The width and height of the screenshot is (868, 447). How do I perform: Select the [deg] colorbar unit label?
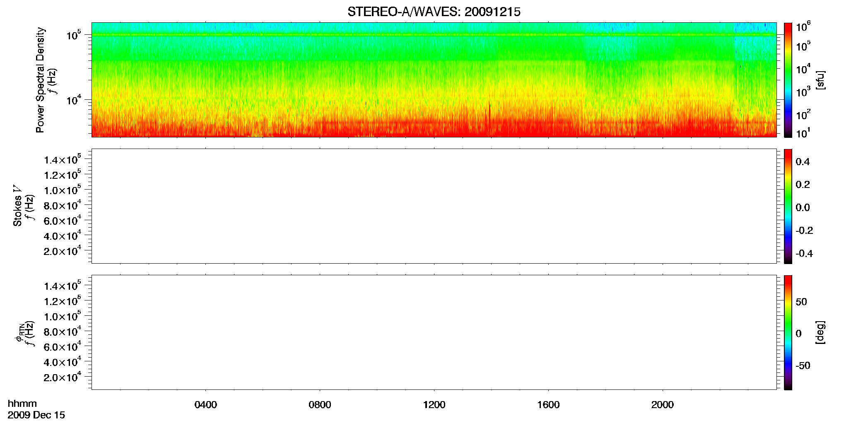[x=820, y=332]
